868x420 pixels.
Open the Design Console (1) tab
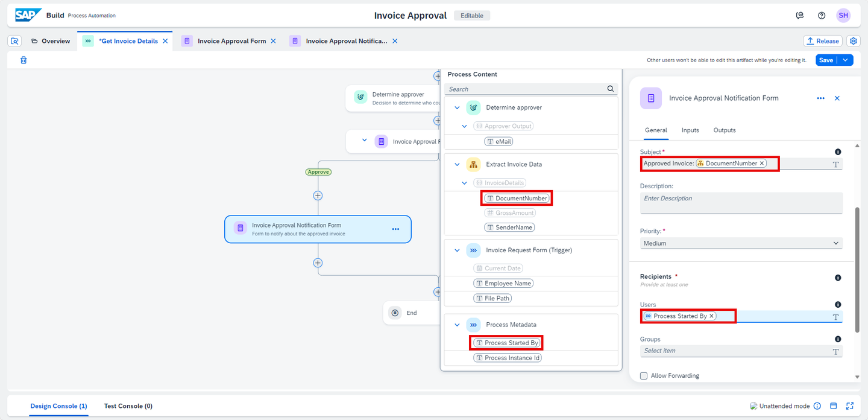click(58, 406)
